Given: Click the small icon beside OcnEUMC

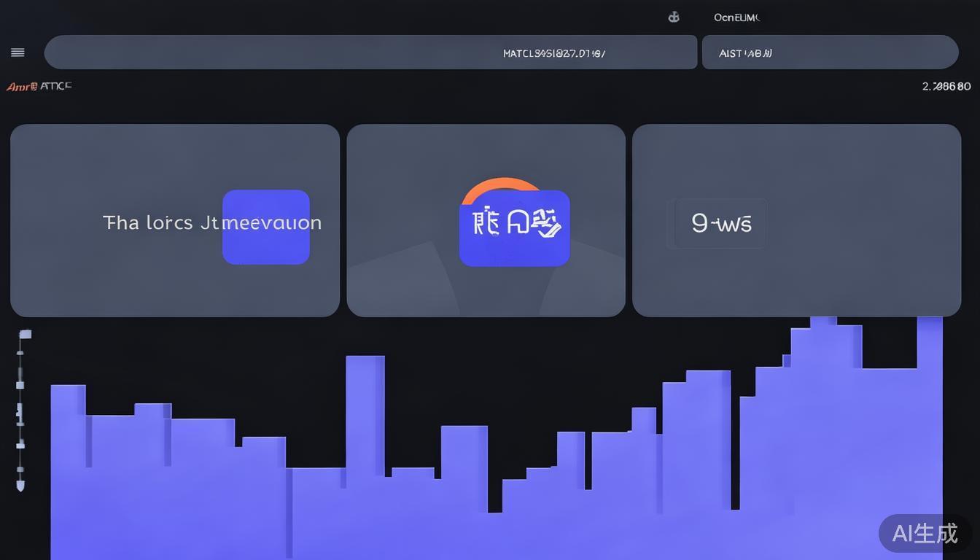Looking at the screenshot, I should (x=674, y=17).
